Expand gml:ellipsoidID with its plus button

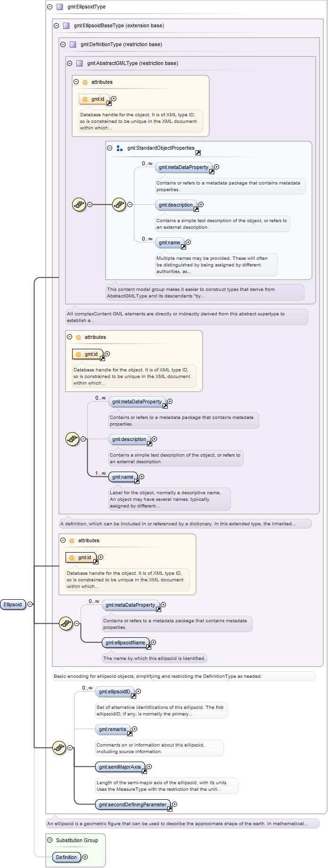(139, 691)
